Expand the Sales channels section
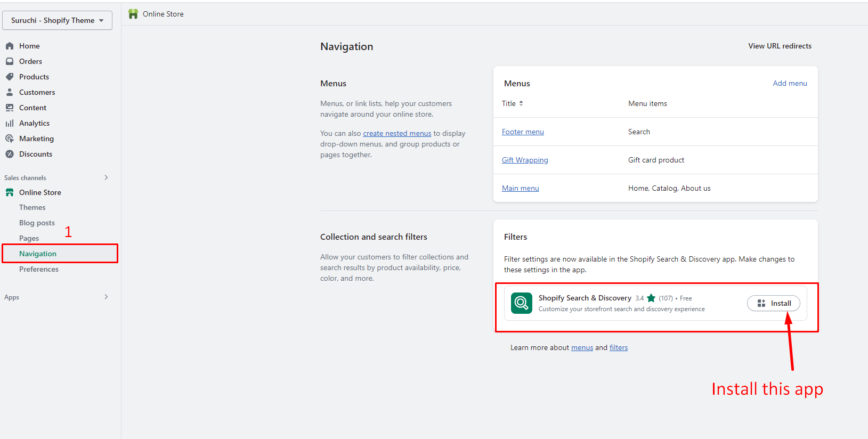 pyautogui.click(x=106, y=177)
